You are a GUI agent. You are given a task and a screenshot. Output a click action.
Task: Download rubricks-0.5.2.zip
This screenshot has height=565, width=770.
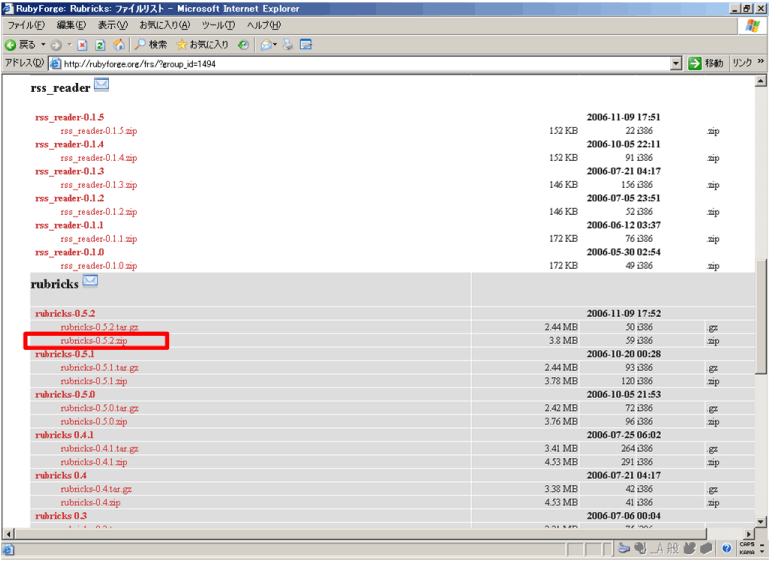[x=94, y=341]
